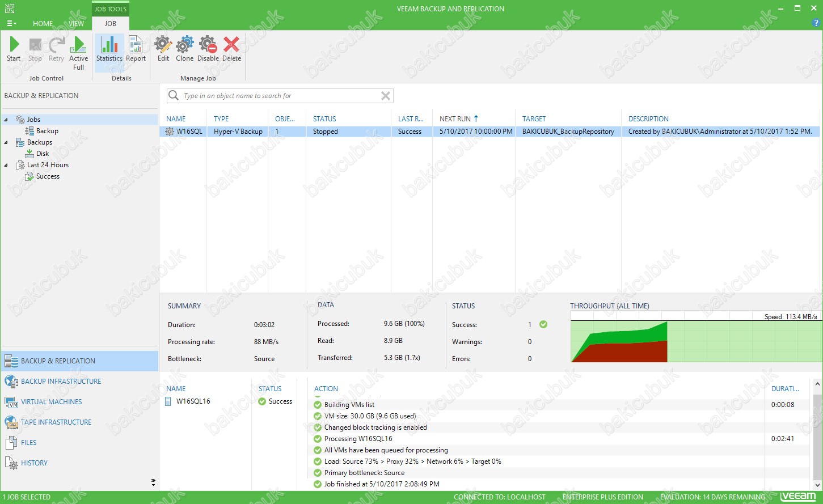This screenshot has width=823, height=504.
Task: Click the ACTION column header
Action: (326, 389)
